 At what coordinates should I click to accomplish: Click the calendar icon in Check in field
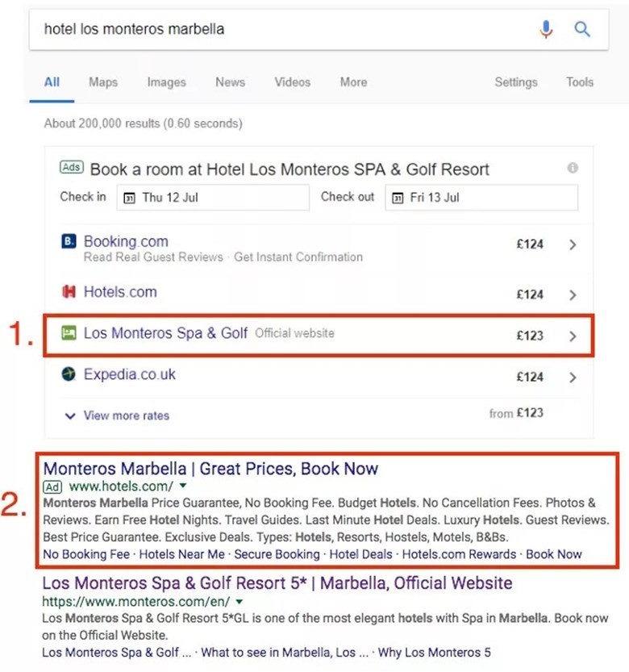[x=128, y=198]
